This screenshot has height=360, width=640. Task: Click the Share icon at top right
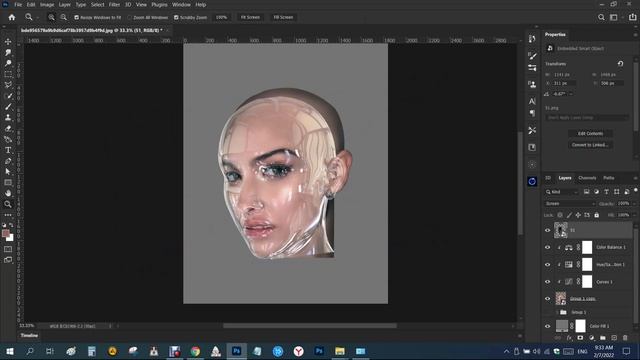(633, 17)
